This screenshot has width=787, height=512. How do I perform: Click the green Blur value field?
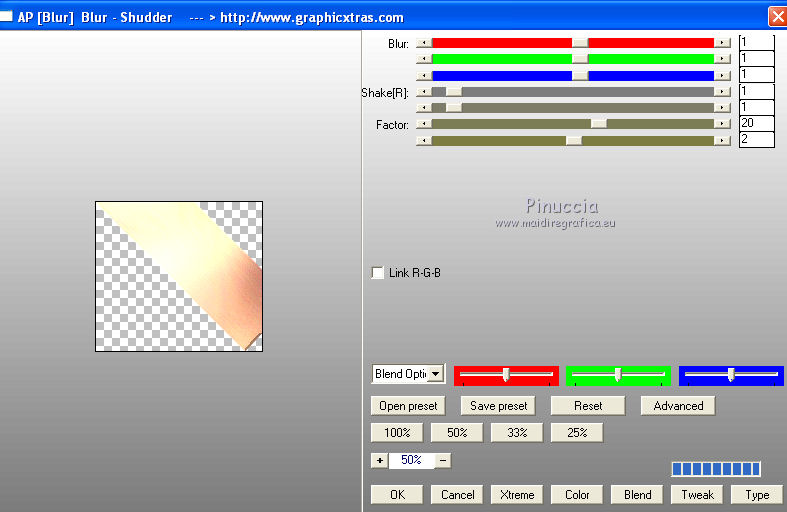point(756,58)
